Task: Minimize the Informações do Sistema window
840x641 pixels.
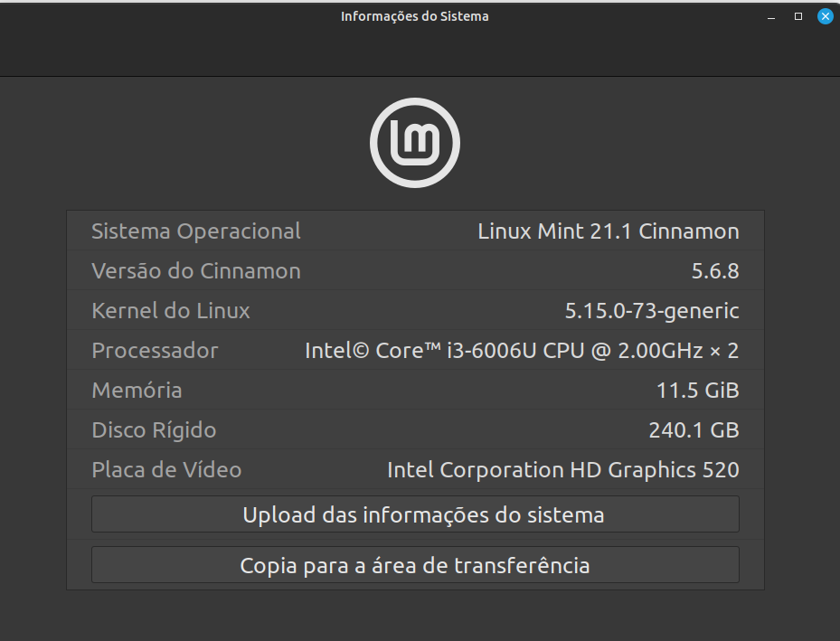Action: click(x=771, y=16)
